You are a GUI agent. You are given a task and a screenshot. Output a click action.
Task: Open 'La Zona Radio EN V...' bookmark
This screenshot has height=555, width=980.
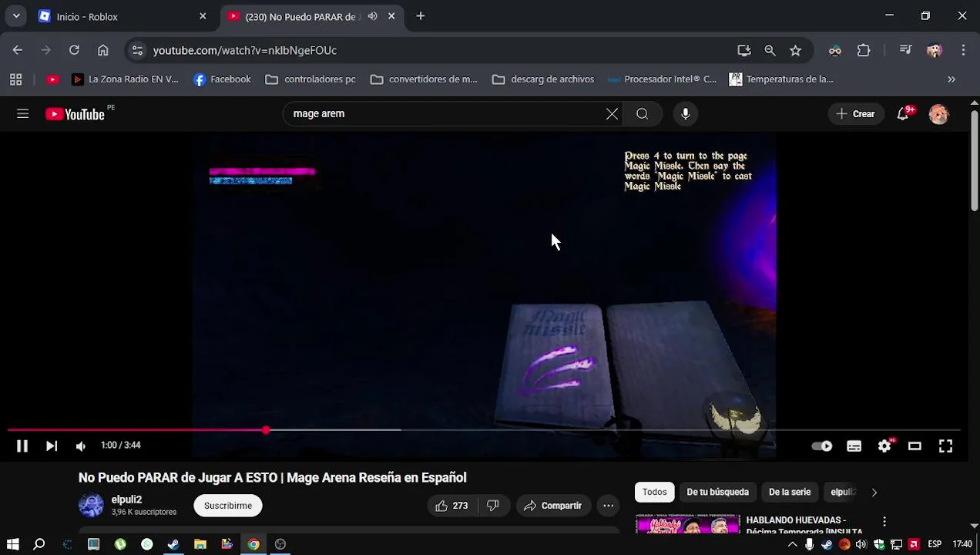click(x=125, y=79)
